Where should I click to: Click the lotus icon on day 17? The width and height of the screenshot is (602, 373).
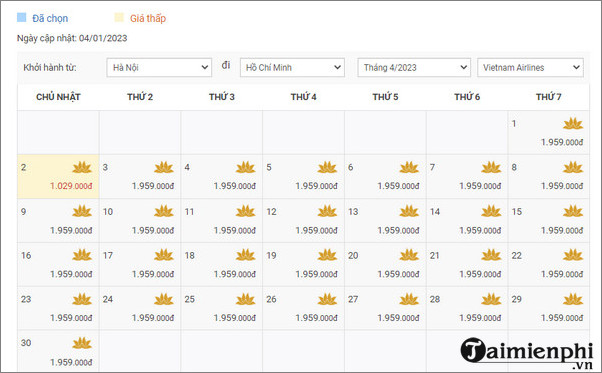click(164, 255)
